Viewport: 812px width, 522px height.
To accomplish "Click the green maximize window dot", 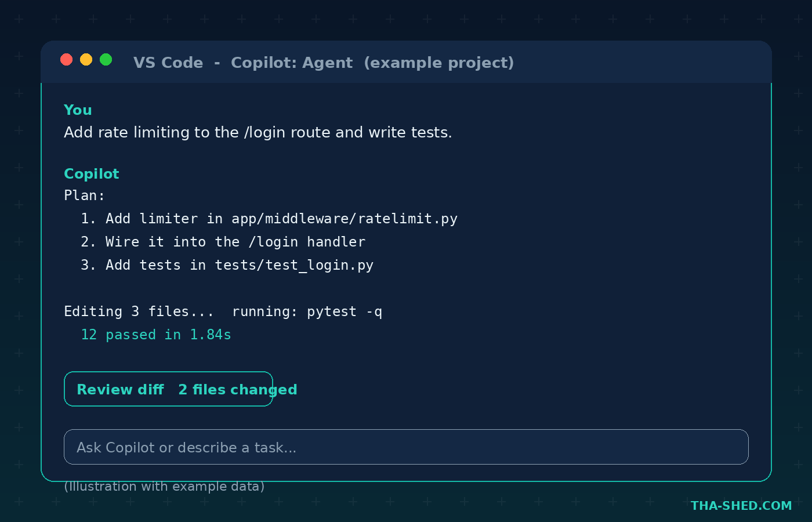I will pos(106,60).
